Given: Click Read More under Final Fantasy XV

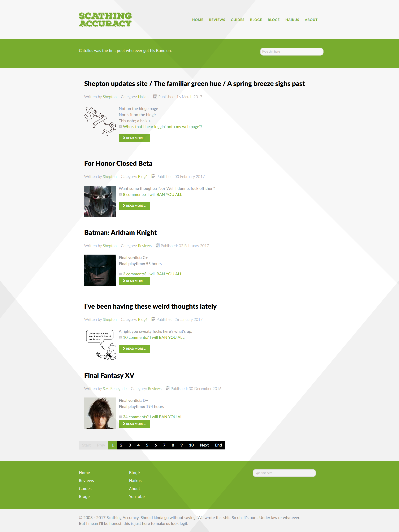Looking at the screenshot, I should pos(134,424).
